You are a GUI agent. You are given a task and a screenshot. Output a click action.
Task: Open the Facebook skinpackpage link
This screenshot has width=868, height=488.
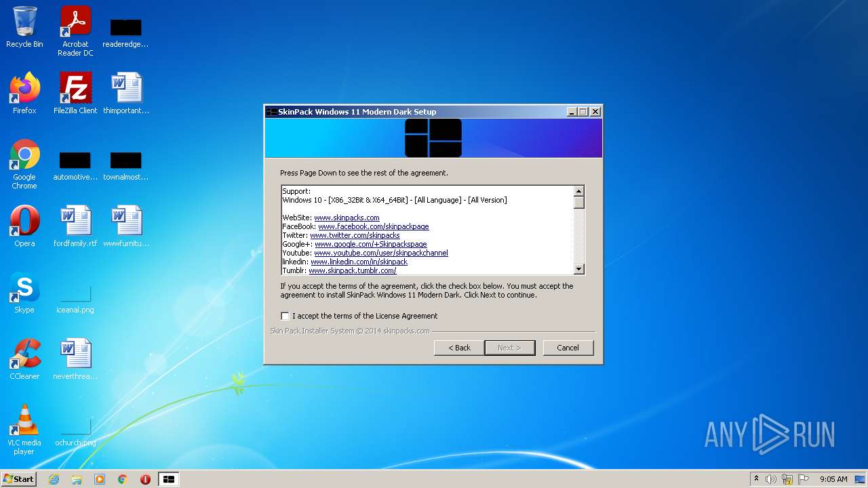click(373, 226)
